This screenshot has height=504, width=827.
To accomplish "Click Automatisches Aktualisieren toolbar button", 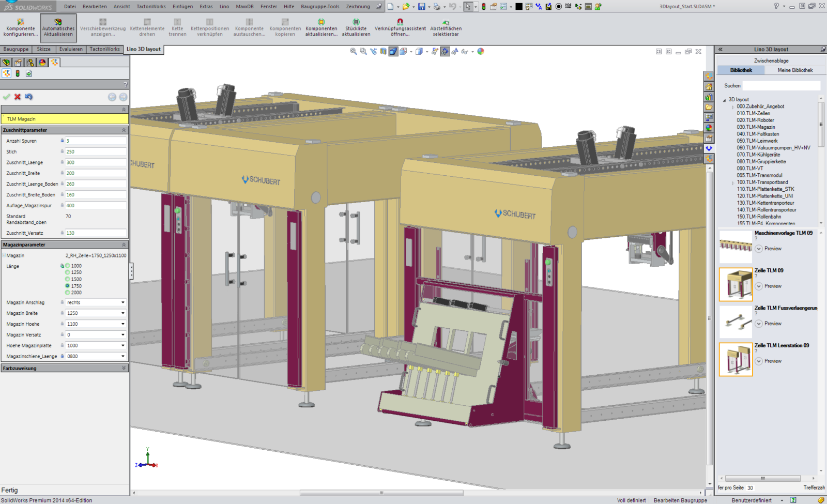I will pyautogui.click(x=58, y=28).
